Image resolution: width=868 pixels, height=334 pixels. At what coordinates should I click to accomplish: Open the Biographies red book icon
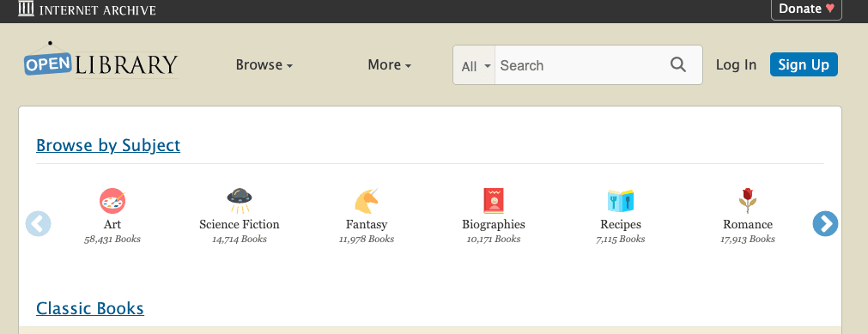[493, 201]
